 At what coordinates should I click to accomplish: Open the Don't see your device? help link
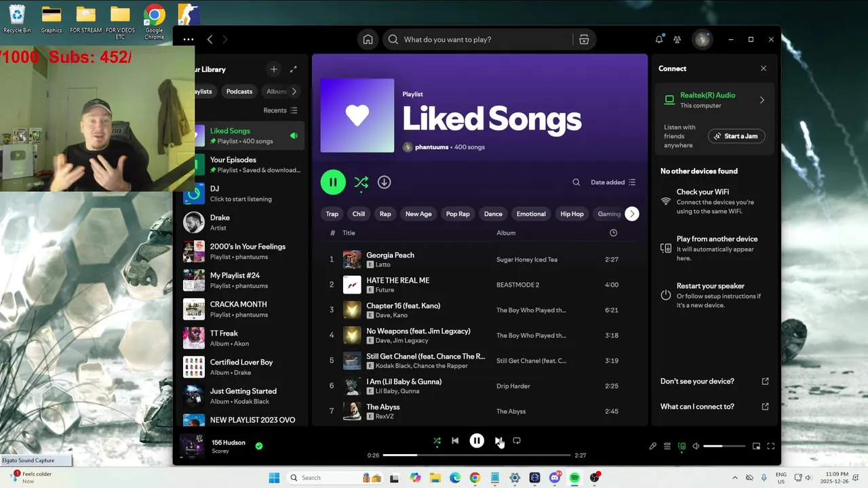(x=715, y=382)
